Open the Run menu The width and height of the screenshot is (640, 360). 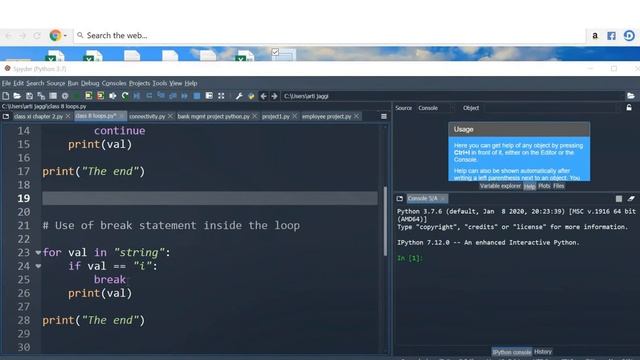point(73,83)
